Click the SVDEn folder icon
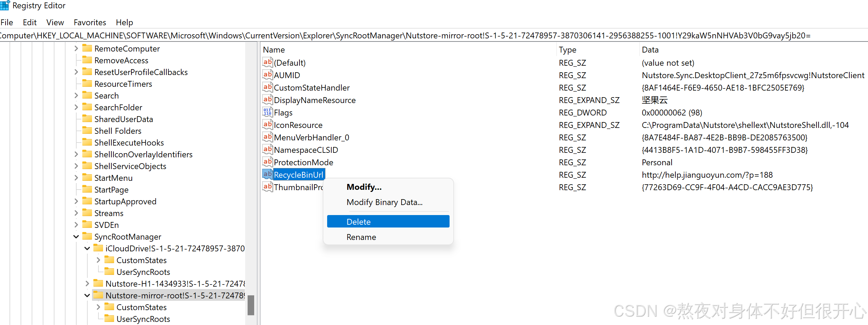The height and width of the screenshot is (325, 868). coord(87,224)
